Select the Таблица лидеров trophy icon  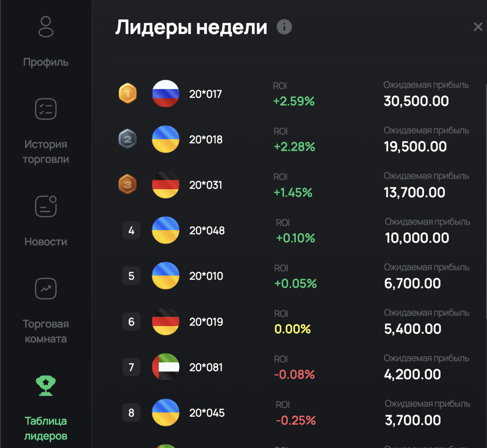click(x=46, y=385)
